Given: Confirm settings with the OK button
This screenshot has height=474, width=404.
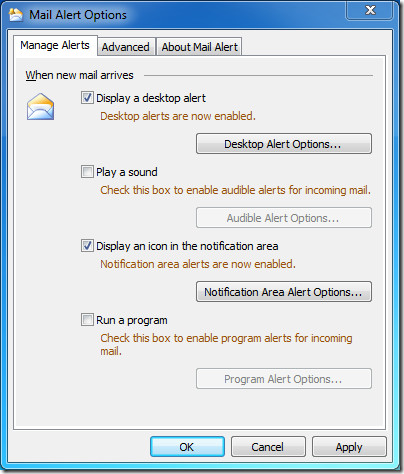Looking at the screenshot, I should 187,447.
